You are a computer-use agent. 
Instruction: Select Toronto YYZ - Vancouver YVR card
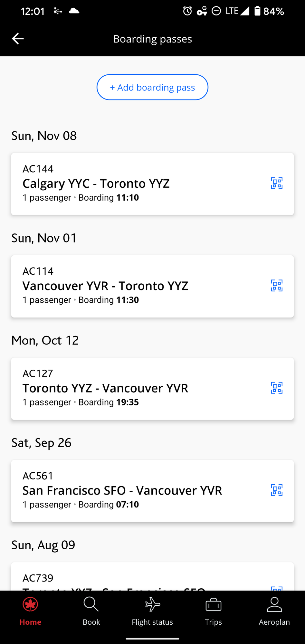[x=152, y=389]
